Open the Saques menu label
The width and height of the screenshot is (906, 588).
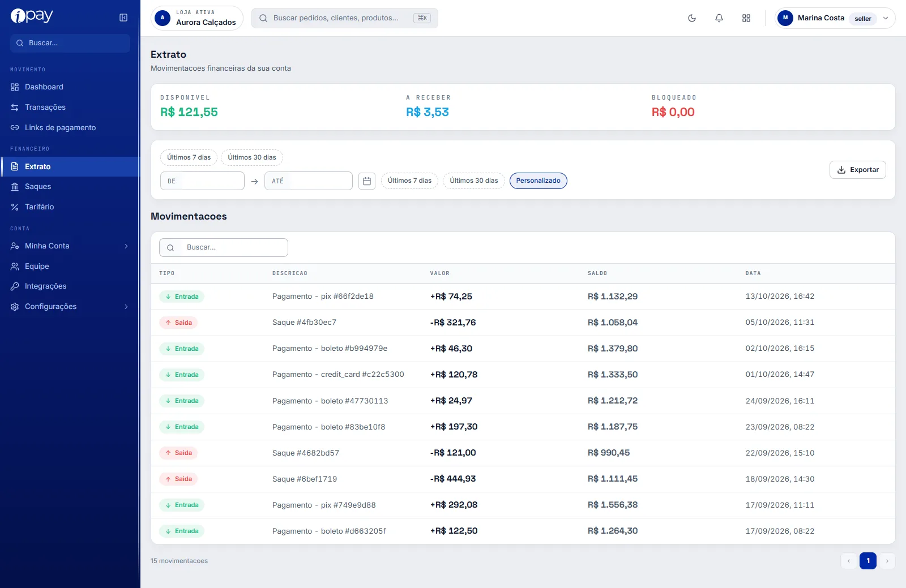click(38, 187)
